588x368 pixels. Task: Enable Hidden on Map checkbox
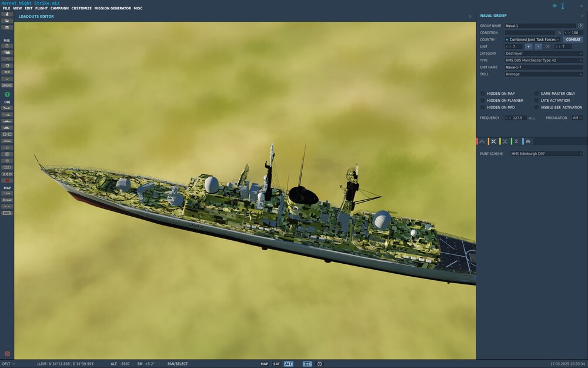483,94
